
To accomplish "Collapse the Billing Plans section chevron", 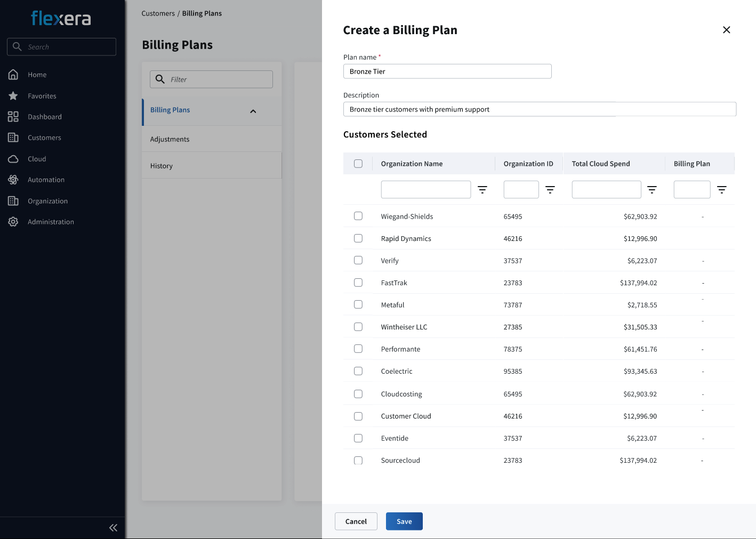I will click(253, 111).
